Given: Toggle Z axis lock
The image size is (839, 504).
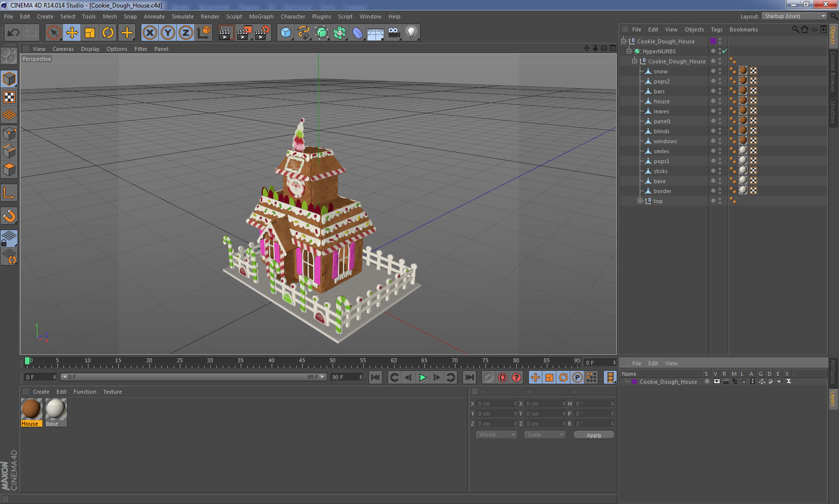Looking at the screenshot, I should tap(186, 33).
